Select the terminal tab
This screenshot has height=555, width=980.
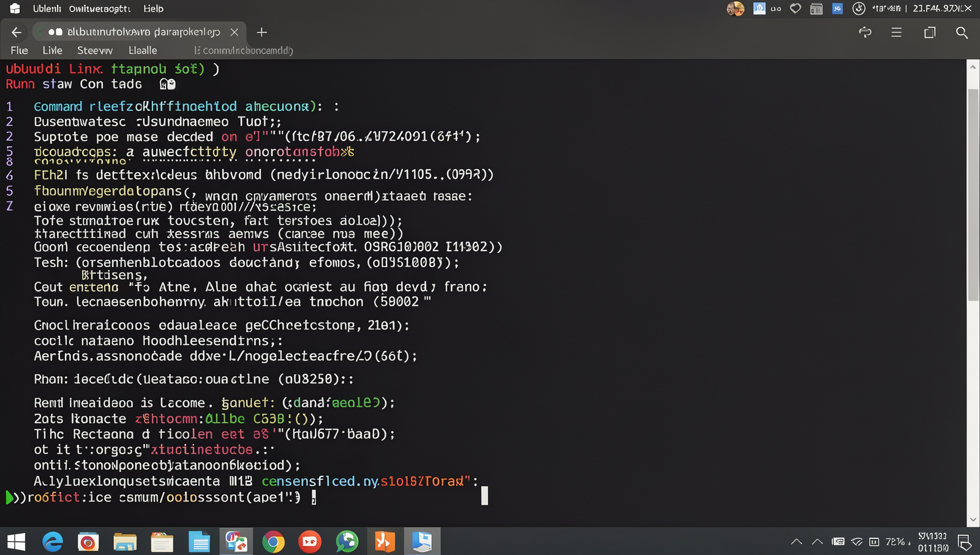click(x=140, y=32)
